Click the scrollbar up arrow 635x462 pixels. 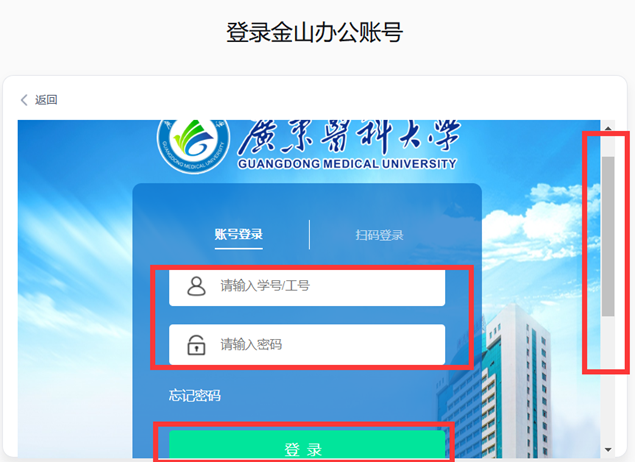(608, 128)
